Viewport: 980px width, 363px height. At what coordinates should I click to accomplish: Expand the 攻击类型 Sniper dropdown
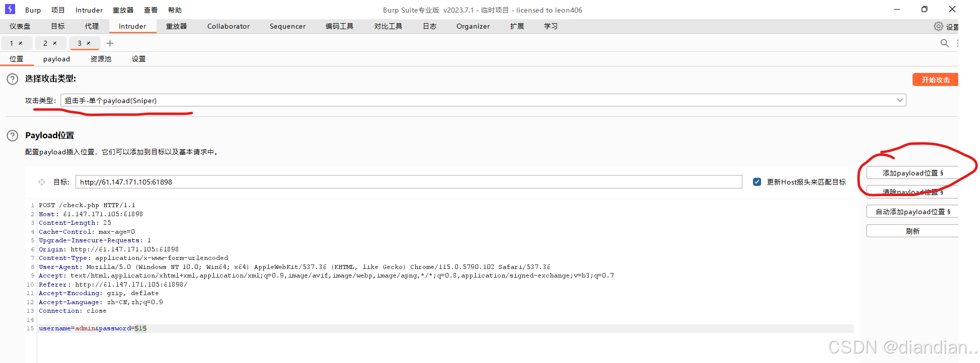coord(899,100)
